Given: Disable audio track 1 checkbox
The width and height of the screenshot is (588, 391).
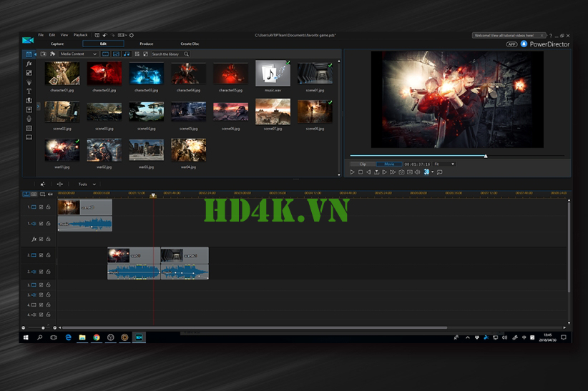Looking at the screenshot, I should (x=41, y=224).
